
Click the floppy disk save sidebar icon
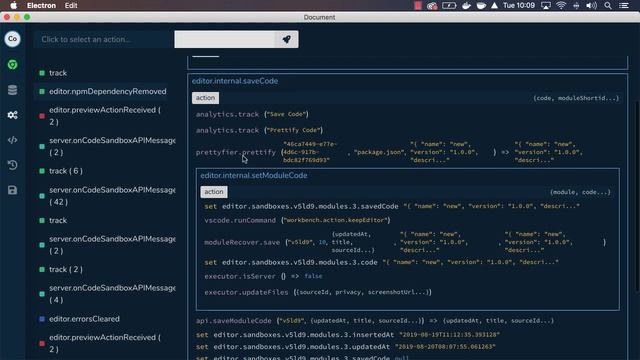click(13, 190)
